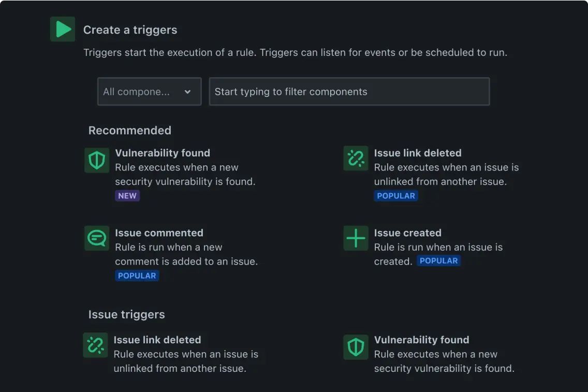Click the Issue triggers section heading

(x=127, y=314)
